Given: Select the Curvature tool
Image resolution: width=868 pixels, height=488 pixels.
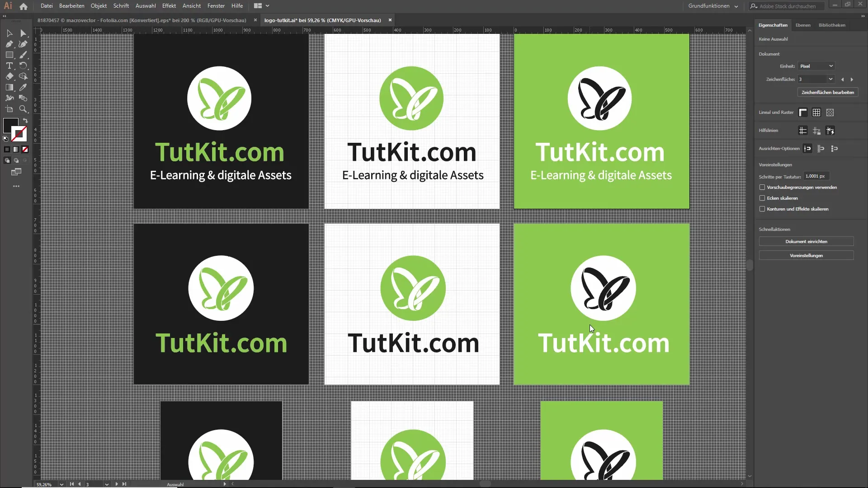Looking at the screenshot, I should point(24,44).
